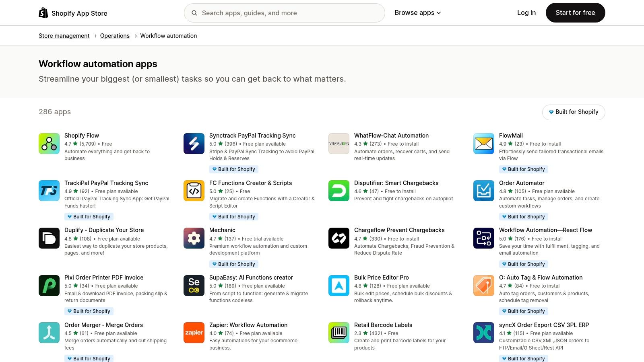The width and height of the screenshot is (644, 362).
Task: Click the Operations breadcrumb link
Action: [x=115, y=35]
